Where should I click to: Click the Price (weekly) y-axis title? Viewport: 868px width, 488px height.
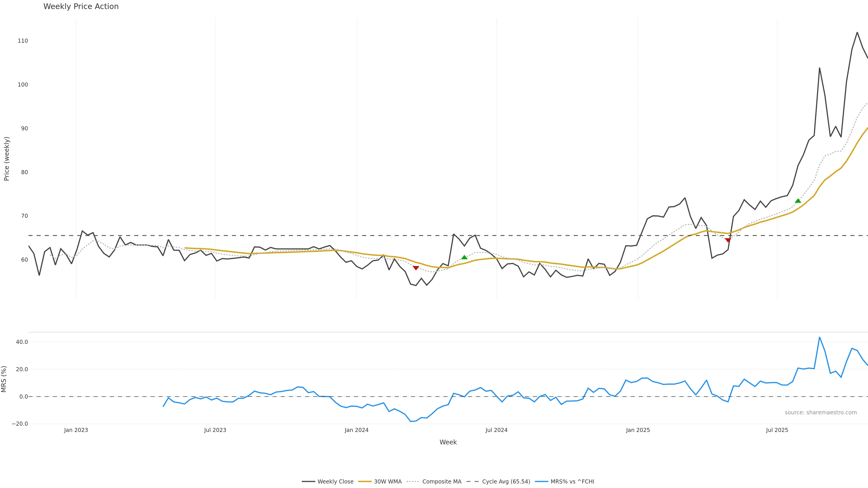click(7, 159)
